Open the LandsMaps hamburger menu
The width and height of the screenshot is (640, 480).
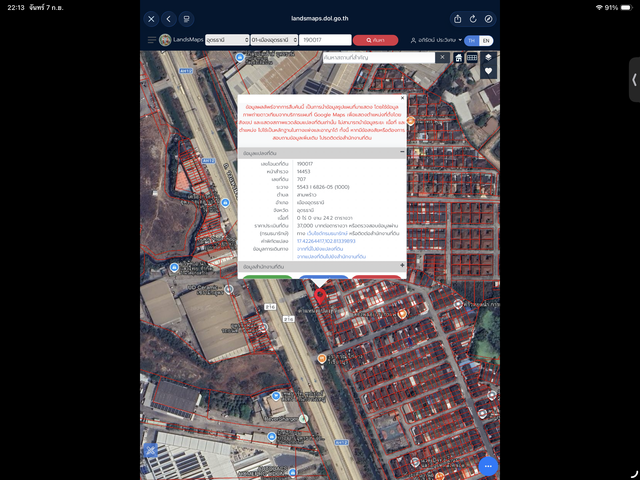(x=151, y=40)
